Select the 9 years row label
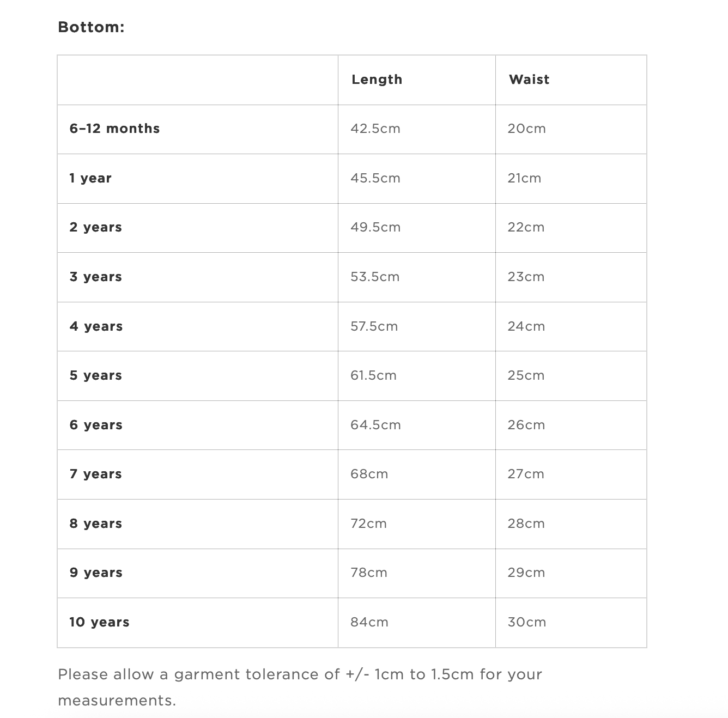 [x=96, y=573]
